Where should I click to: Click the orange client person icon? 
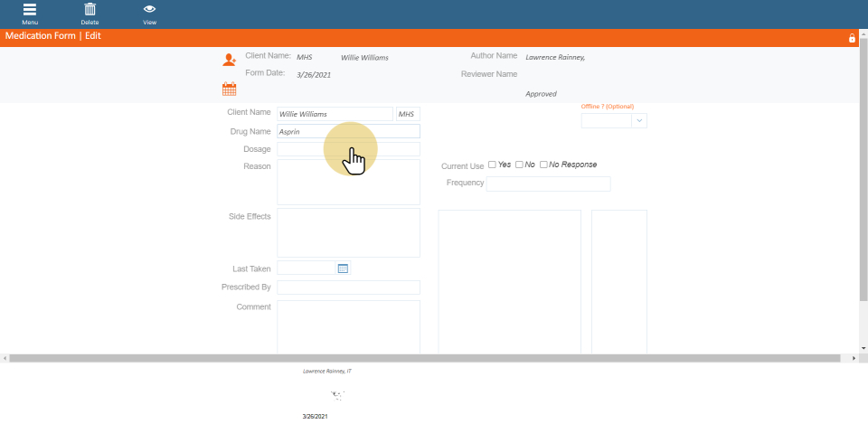pos(229,60)
